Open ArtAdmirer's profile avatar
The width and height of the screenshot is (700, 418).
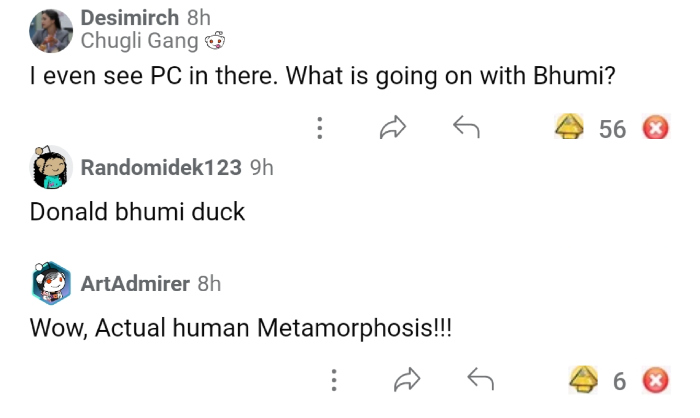[x=51, y=284]
